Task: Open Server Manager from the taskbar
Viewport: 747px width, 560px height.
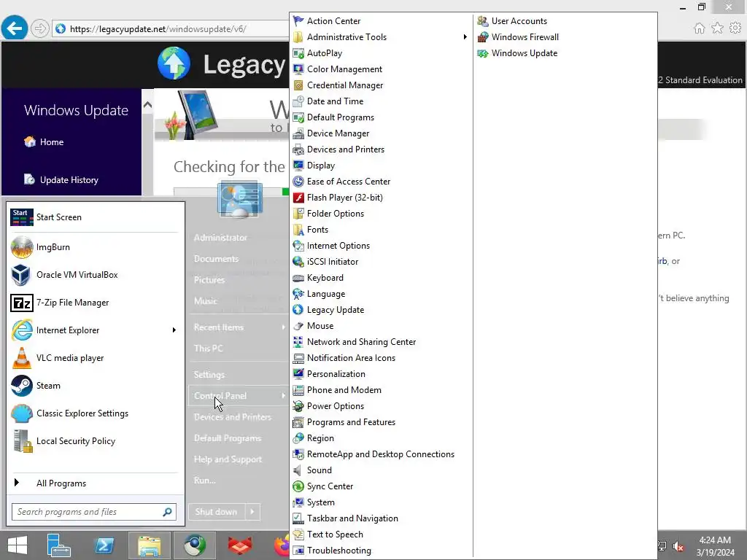Action: (x=59, y=545)
